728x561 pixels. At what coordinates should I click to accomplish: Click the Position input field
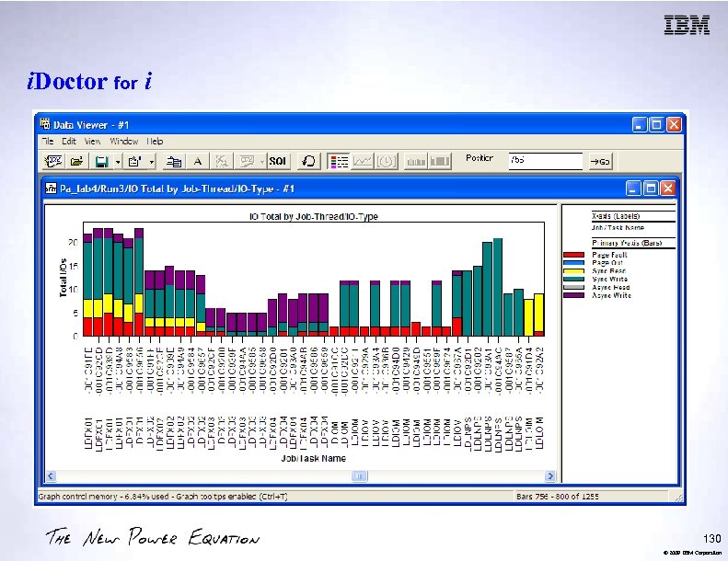tap(545, 161)
